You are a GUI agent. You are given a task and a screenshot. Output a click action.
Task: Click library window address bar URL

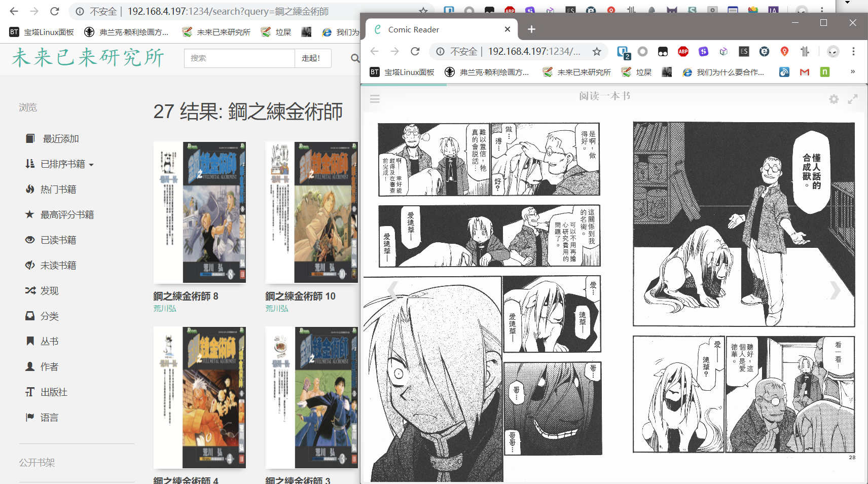click(228, 11)
